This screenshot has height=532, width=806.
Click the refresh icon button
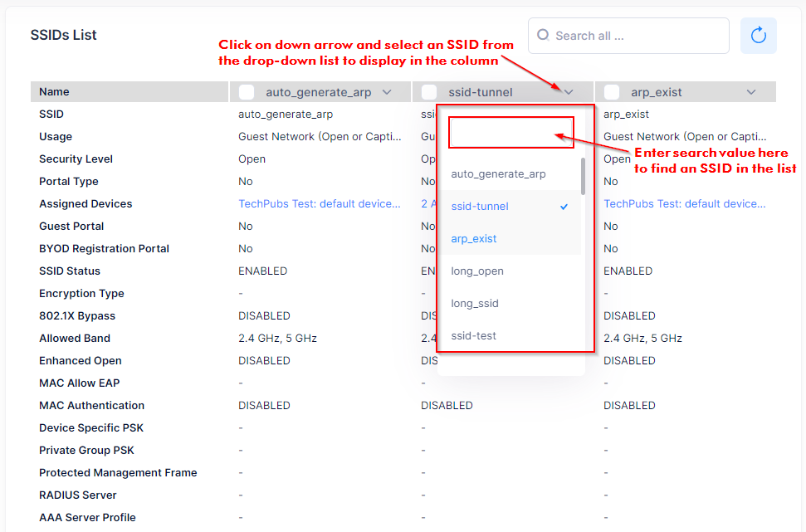(758, 36)
